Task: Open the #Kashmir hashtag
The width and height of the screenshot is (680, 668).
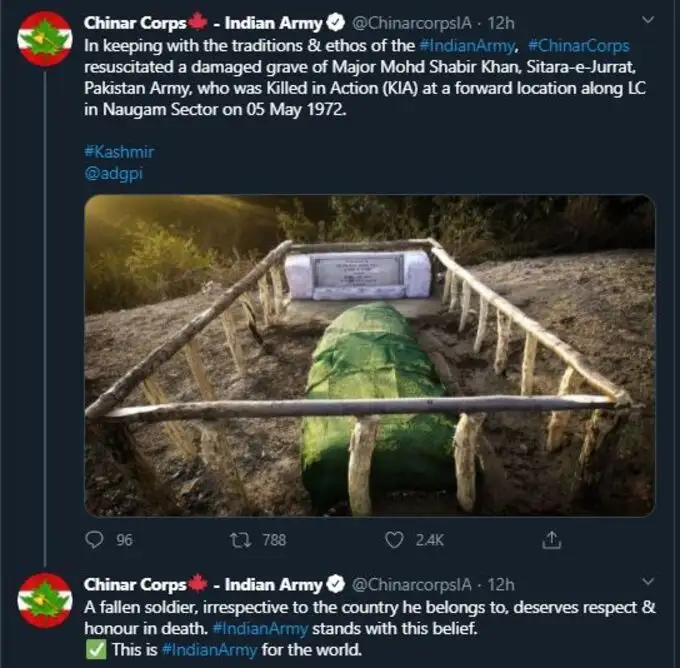Action: pos(119,152)
